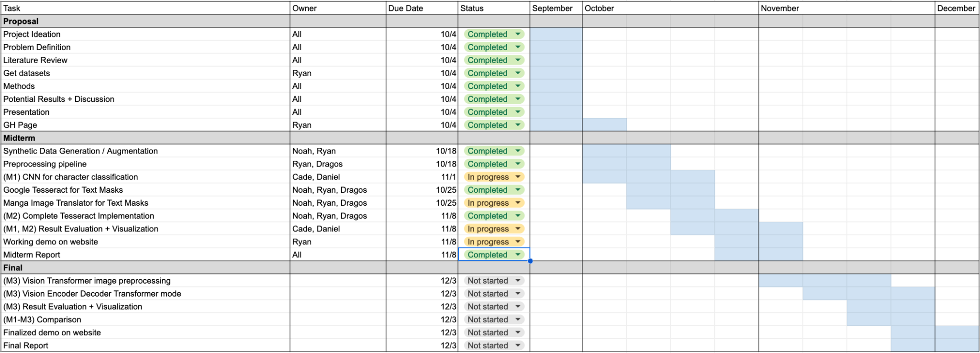The width and height of the screenshot is (980, 353).
Task: Click due date 11/1 cell
Action: click(x=422, y=176)
